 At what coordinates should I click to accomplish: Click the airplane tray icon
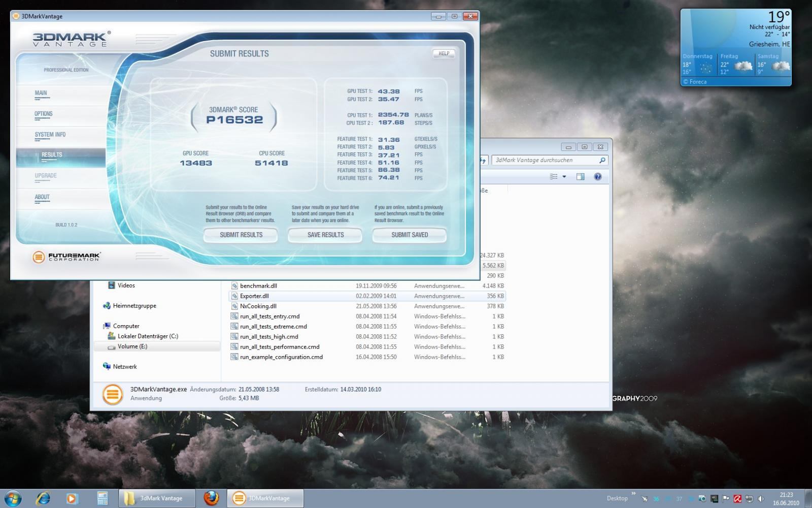[645, 499]
